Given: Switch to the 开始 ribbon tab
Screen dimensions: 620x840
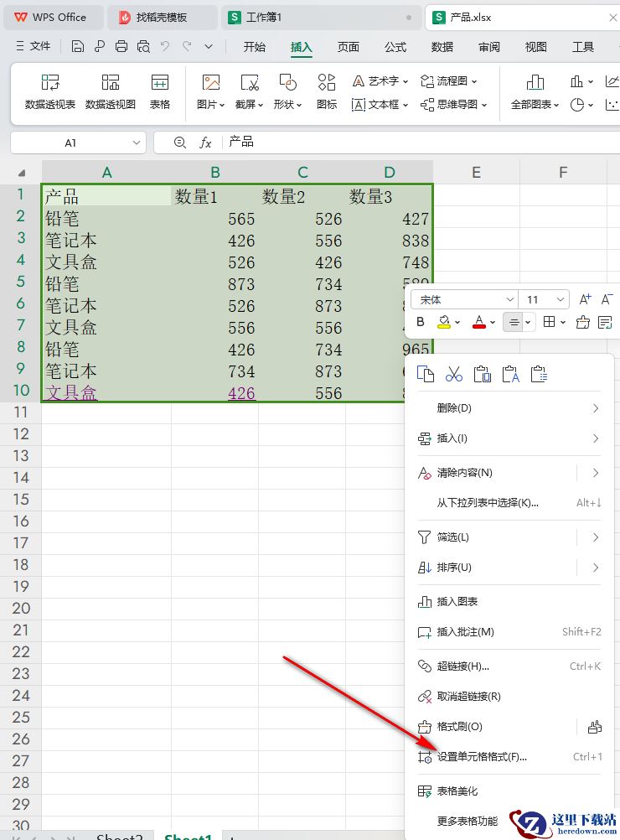Looking at the screenshot, I should [255, 47].
